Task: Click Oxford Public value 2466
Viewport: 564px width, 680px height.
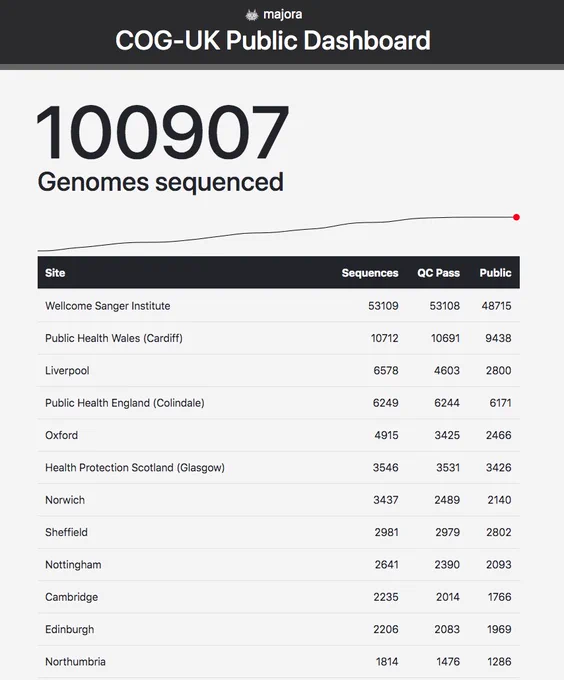Action: pos(499,435)
